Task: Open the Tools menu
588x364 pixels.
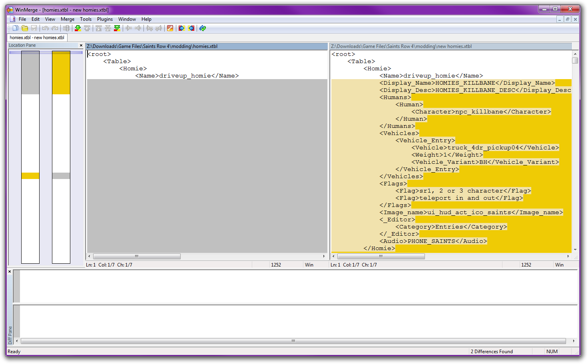Action: (86, 19)
